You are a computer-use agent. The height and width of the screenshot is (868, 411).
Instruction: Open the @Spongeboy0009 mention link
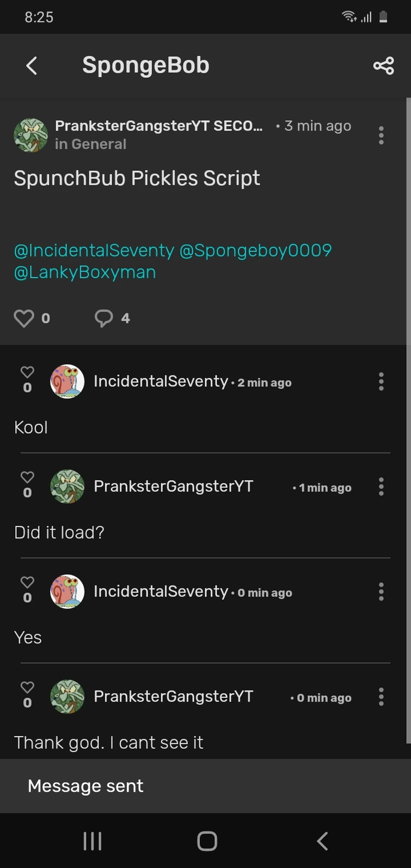click(255, 250)
